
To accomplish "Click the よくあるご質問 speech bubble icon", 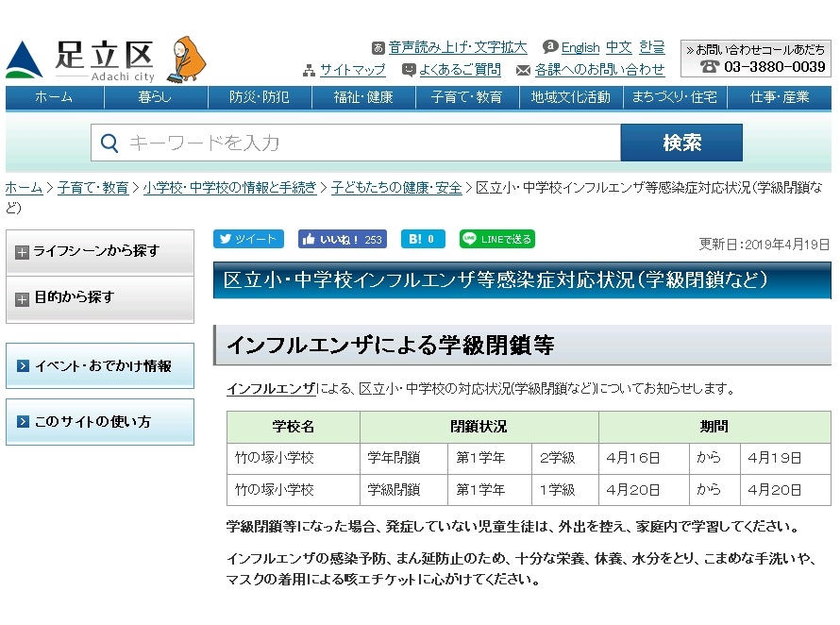I will 408,69.
